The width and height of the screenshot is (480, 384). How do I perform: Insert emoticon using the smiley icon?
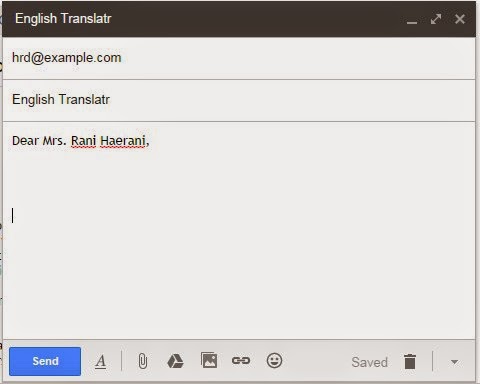point(274,361)
